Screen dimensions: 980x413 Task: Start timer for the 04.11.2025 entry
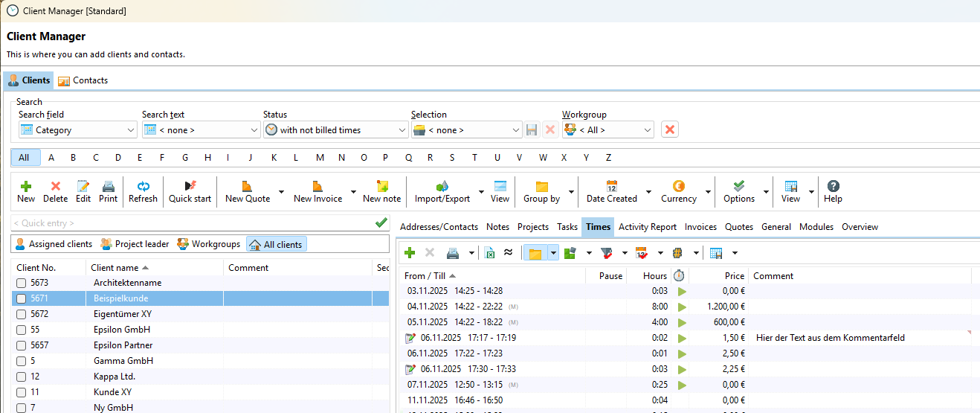tap(682, 307)
